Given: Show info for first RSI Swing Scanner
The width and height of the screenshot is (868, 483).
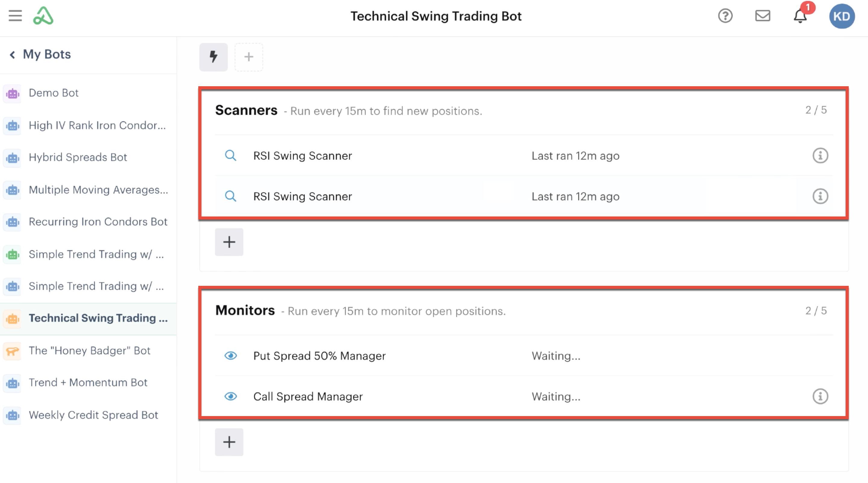Looking at the screenshot, I should click(x=820, y=156).
